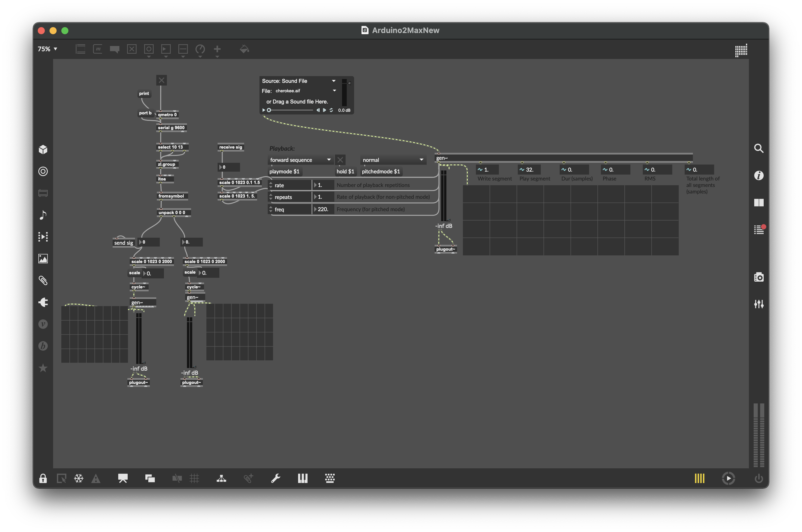Open the Source: Sound File dropdown

tap(299, 81)
